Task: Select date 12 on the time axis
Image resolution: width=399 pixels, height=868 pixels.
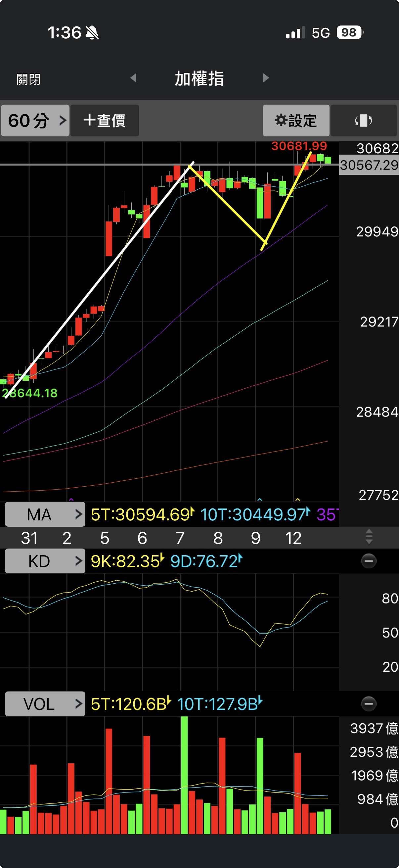Action: tap(293, 538)
